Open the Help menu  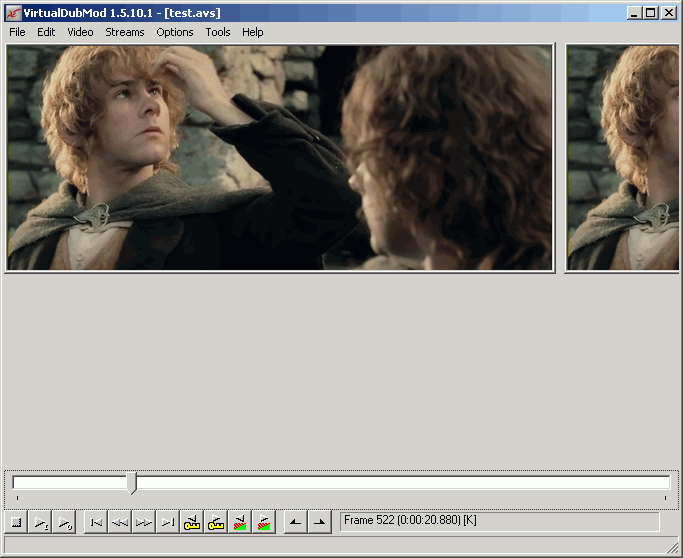click(253, 32)
